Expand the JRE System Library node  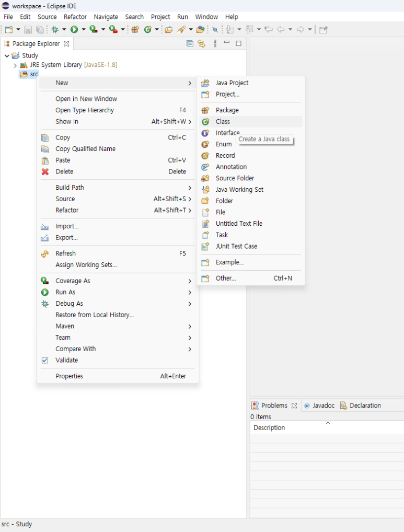coord(15,65)
